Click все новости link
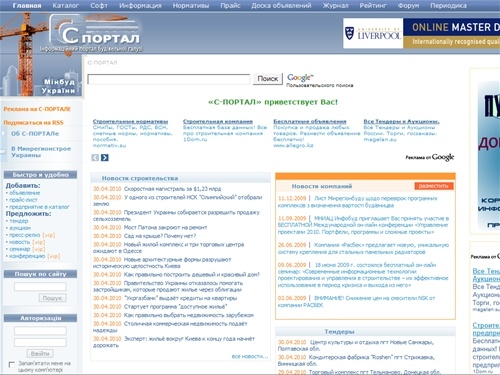This screenshot has width=500, height=375. [250, 356]
